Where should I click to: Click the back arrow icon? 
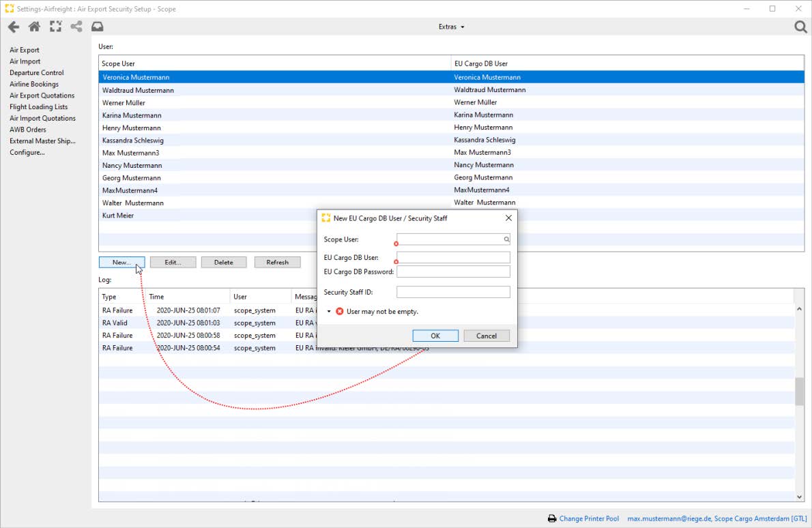coord(13,27)
